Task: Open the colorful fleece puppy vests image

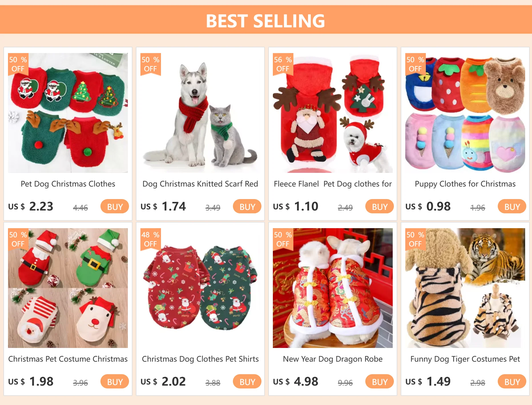Action: (465, 113)
